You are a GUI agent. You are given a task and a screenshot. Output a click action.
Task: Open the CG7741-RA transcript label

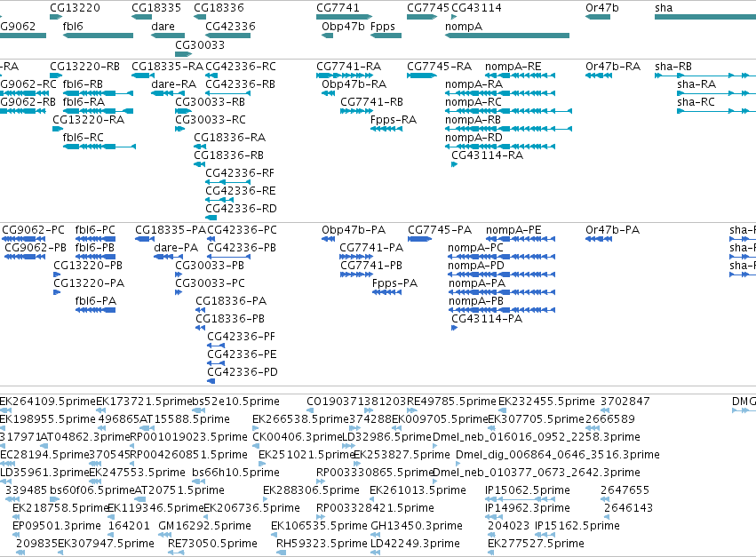click(x=348, y=66)
